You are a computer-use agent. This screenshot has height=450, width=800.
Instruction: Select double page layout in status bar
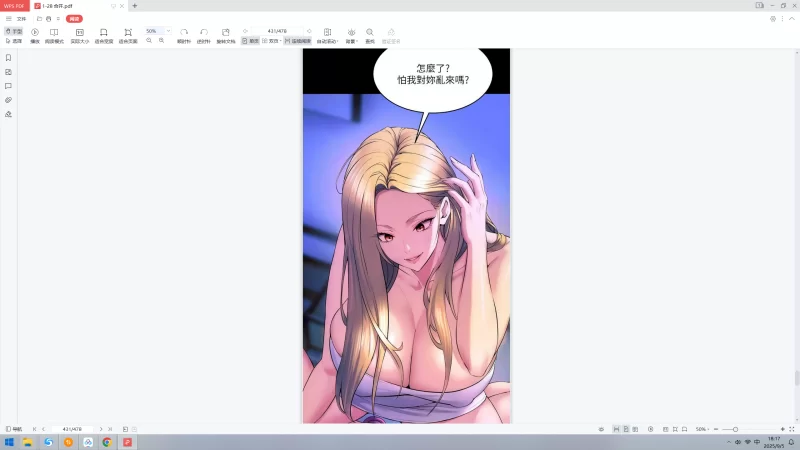click(x=635, y=429)
